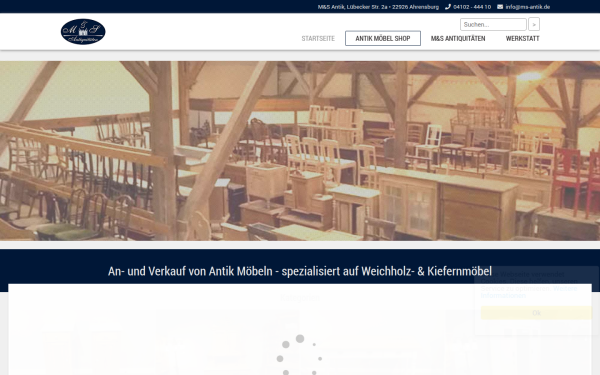
Task: Call phone number 04102 - 444 10
Action: tap(472, 7)
